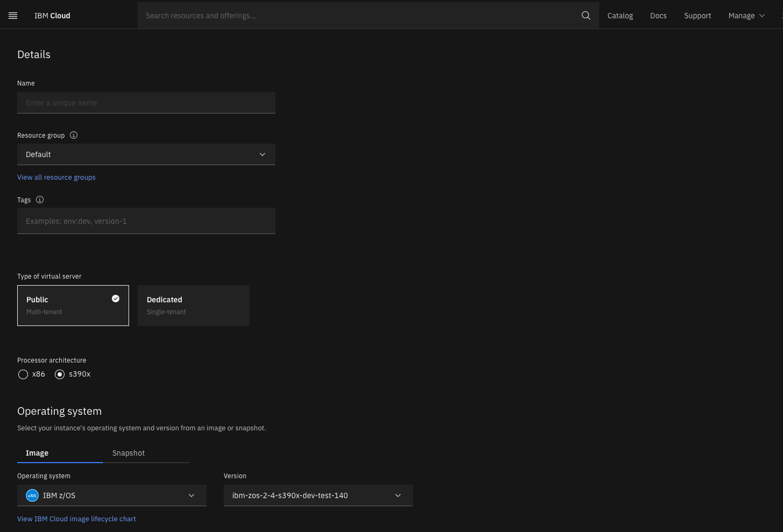The image size is (783, 532).
Task: Open the Resource group Default dropdown
Action: [146, 154]
